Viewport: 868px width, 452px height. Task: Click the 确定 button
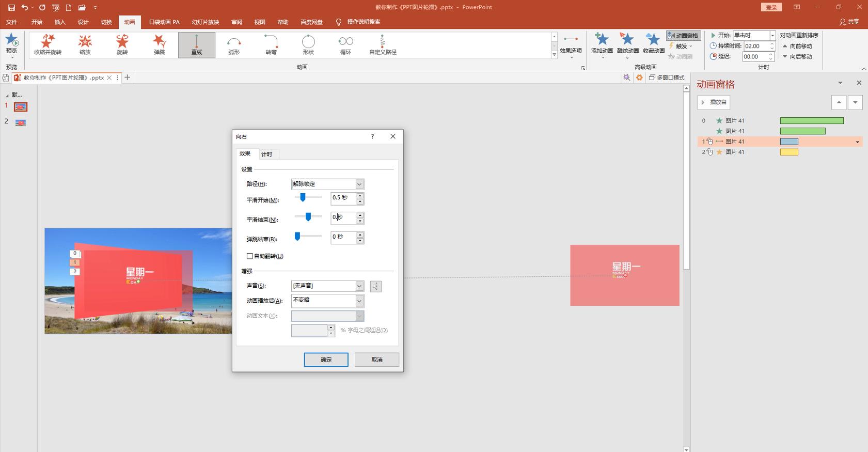coord(326,360)
